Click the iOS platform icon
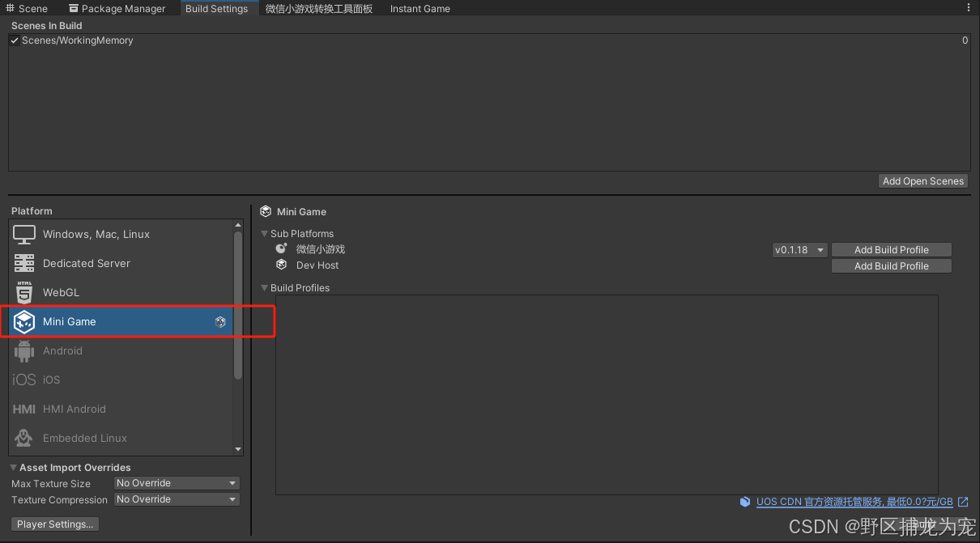This screenshot has width=980, height=543. [24, 380]
